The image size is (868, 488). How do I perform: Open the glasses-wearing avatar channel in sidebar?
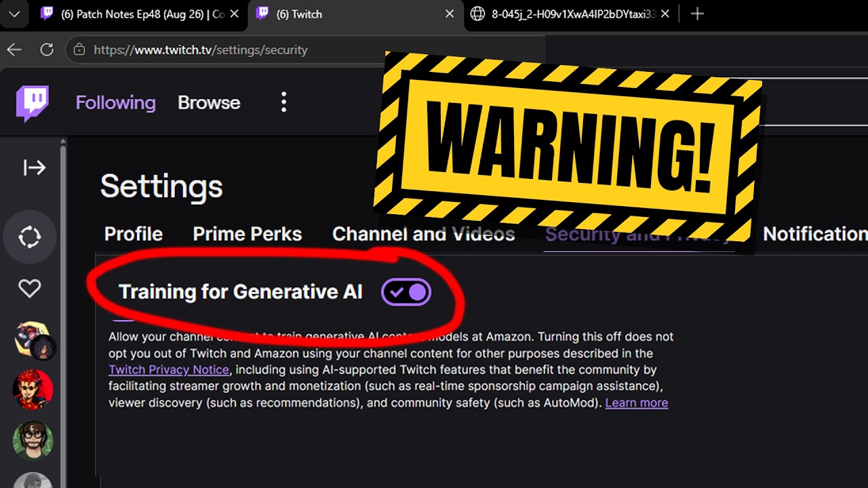coord(33,441)
